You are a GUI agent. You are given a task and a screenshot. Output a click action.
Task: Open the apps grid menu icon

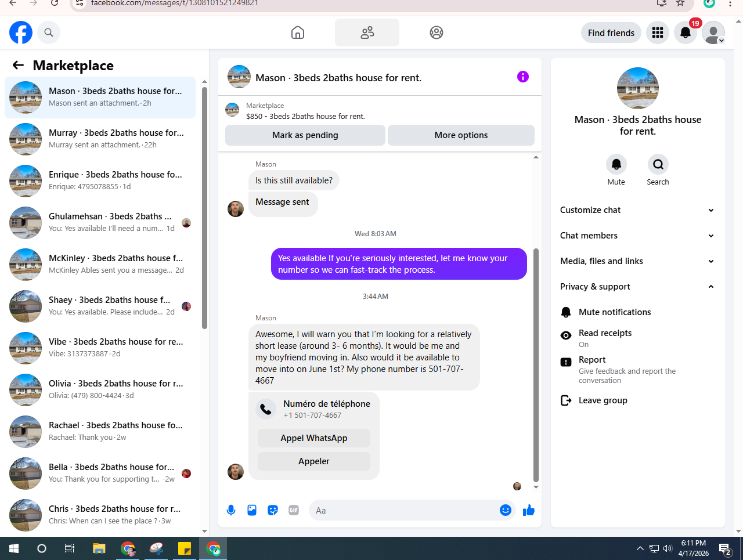coord(658,32)
